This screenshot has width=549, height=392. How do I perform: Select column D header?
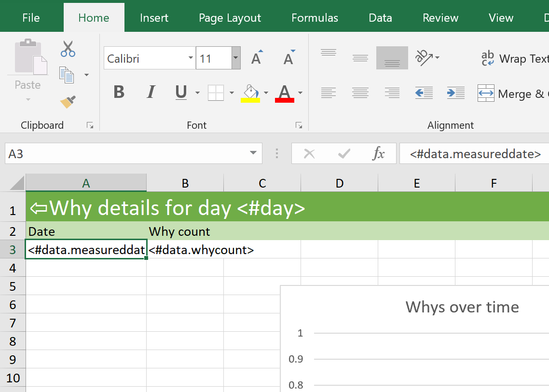(x=340, y=183)
